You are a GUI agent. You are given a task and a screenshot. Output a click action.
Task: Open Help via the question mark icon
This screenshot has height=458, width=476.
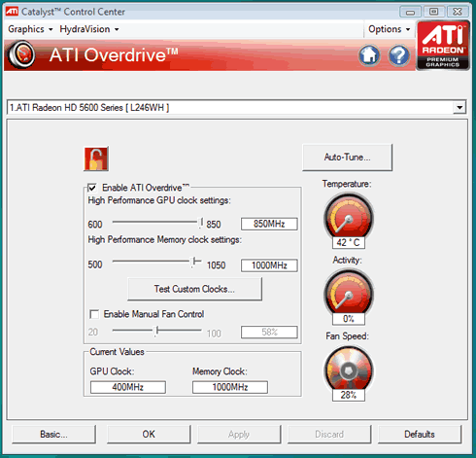coord(399,55)
